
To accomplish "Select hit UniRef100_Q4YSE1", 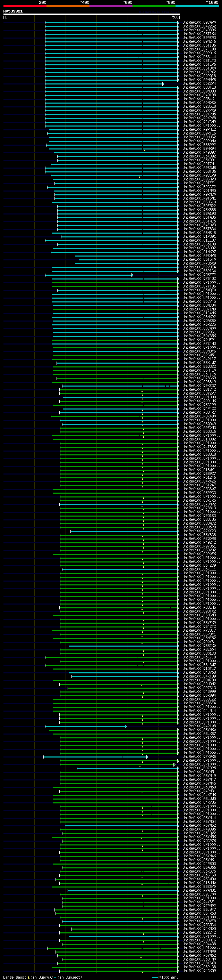I will 199,902.
